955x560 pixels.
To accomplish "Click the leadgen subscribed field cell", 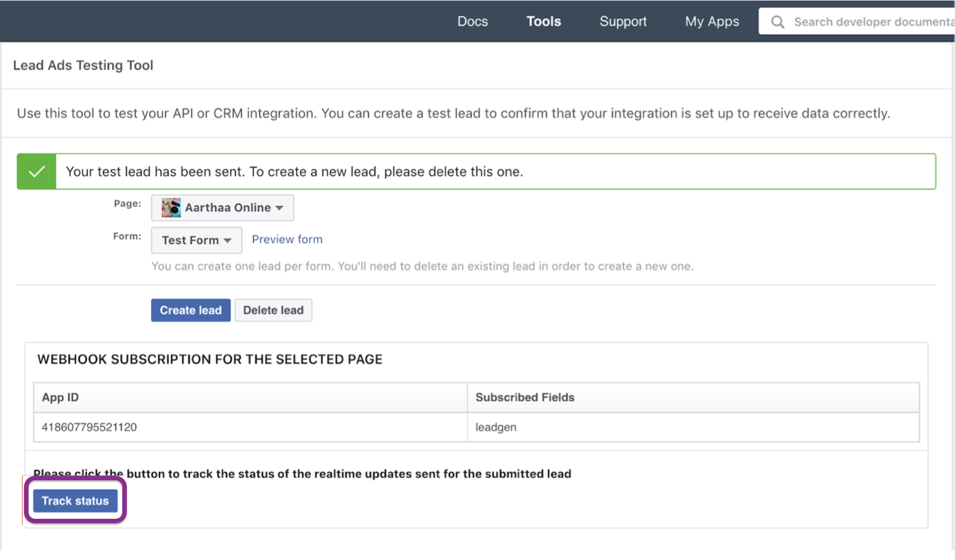I will coord(496,427).
